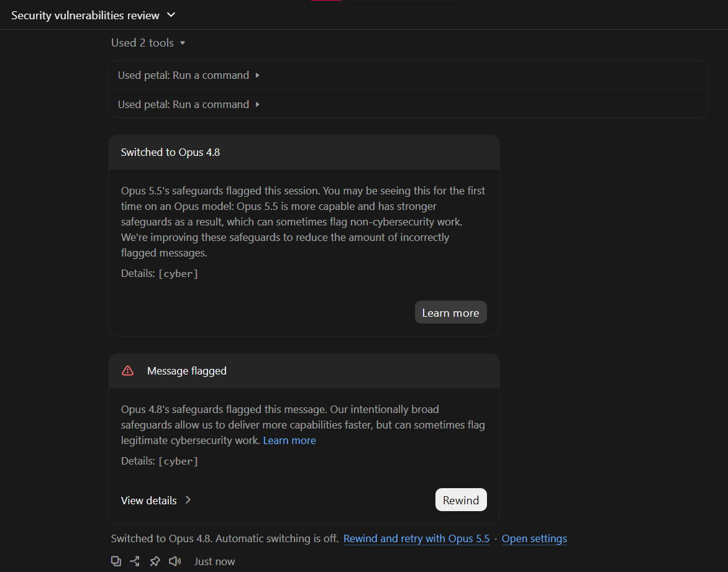Expand the second Used petal: Run a command

coord(188,104)
